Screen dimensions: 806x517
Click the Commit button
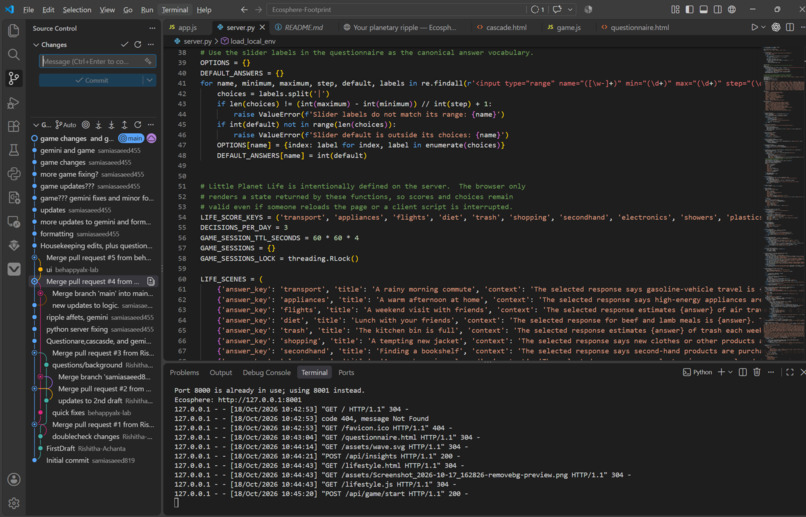click(91, 80)
